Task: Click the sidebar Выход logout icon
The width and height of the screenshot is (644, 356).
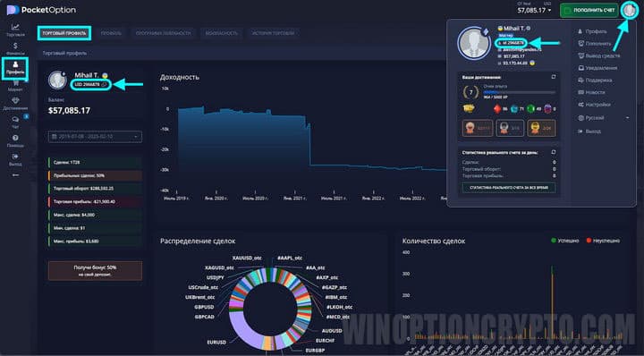Action: [x=15, y=157]
